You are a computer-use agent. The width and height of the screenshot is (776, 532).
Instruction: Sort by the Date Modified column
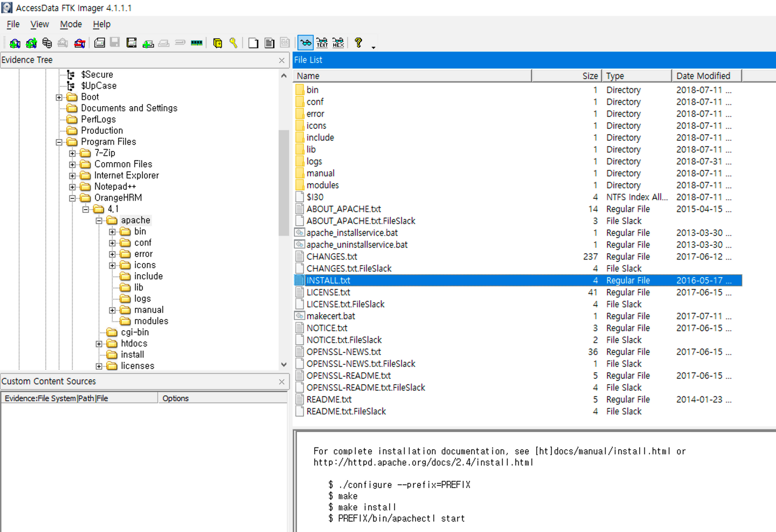point(707,76)
